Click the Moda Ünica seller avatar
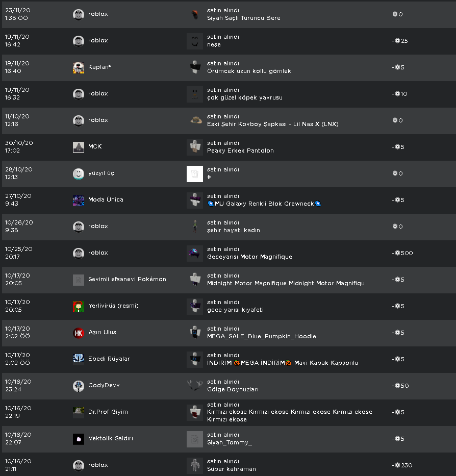The width and height of the screenshot is (456, 476). coord(79,200)
